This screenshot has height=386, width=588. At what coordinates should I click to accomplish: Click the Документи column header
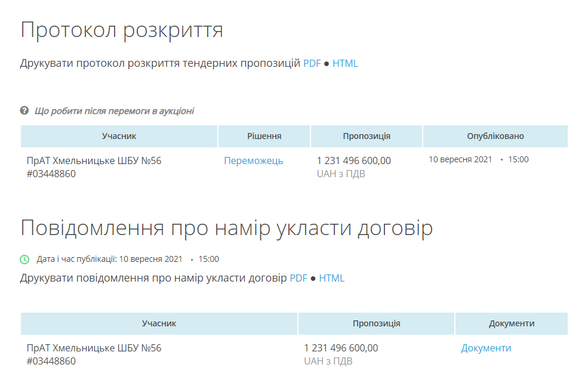pos(512,323)
